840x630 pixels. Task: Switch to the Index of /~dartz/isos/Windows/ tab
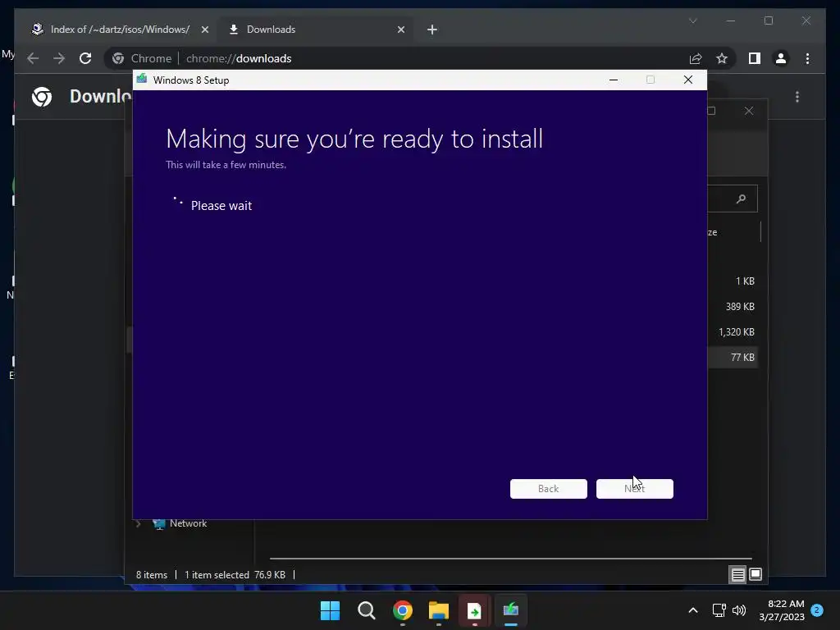click(x=120, y=30)
